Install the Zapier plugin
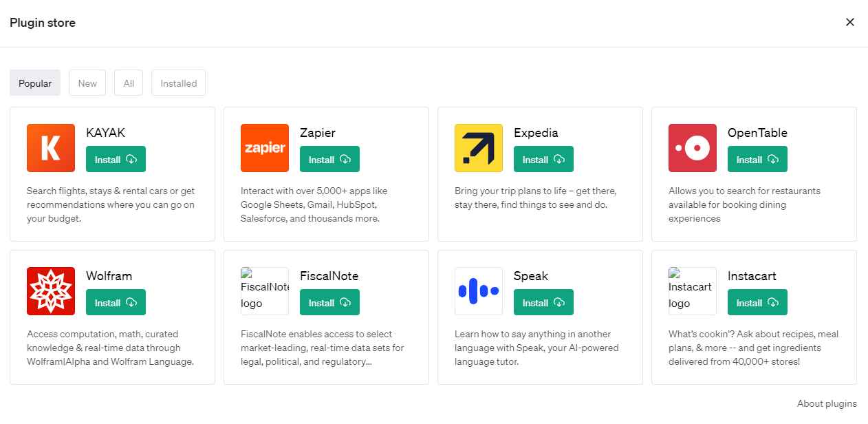 (329, 159)
